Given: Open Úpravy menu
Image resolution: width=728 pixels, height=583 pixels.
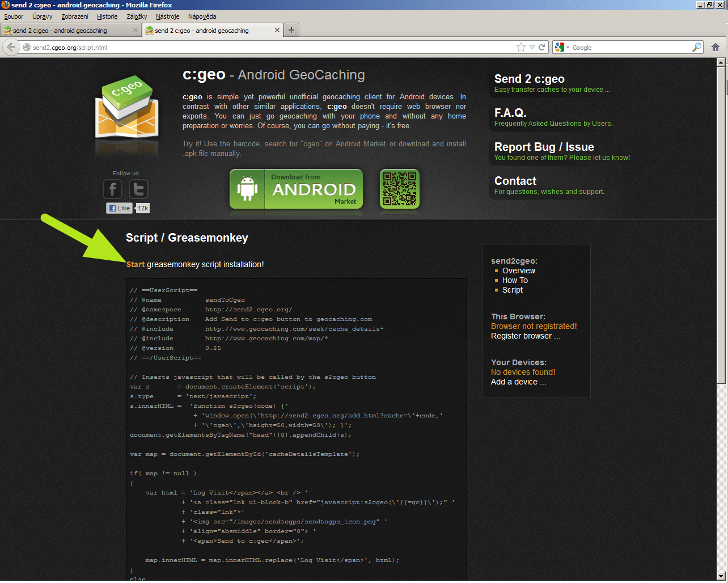Looking at the screenshot, I should click(x=43, y=16).
